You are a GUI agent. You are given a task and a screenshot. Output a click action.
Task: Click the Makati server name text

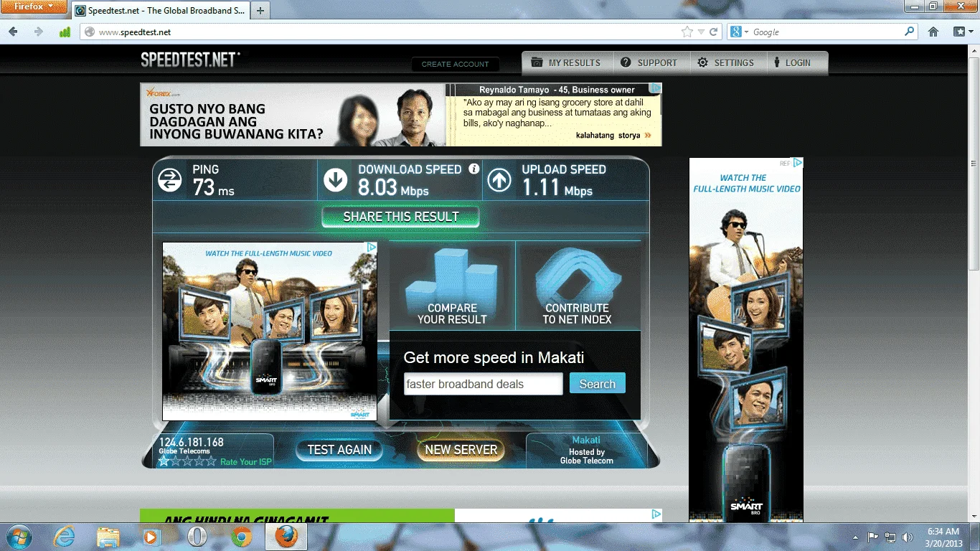tap(586, 440)
